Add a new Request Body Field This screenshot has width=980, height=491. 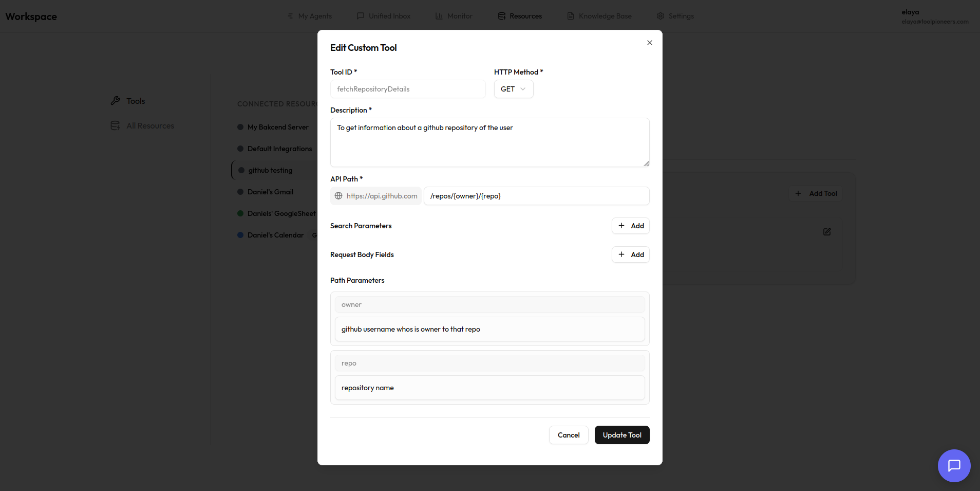pyautogui.click(x=630, y=254)
